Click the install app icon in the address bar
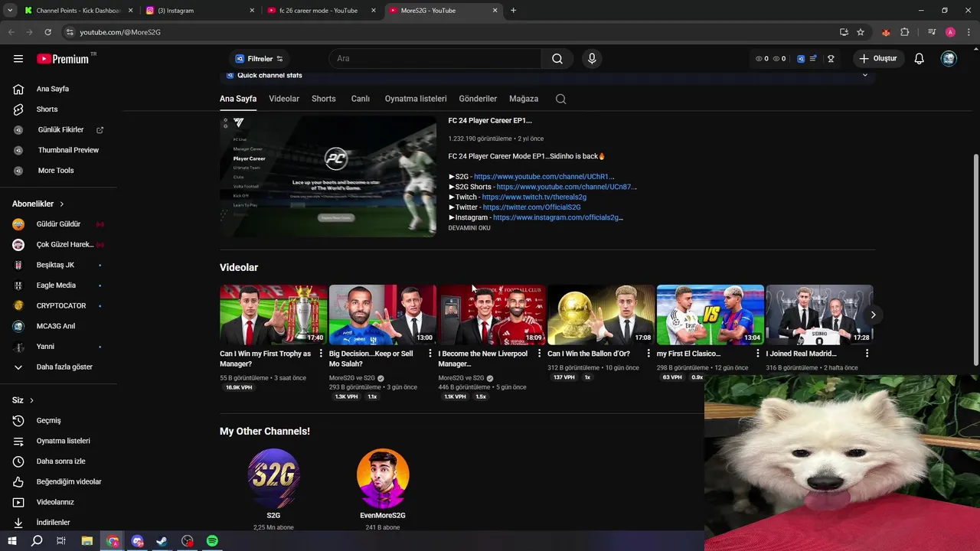Viewport: 980px width, 551px height. click(844, 32)
